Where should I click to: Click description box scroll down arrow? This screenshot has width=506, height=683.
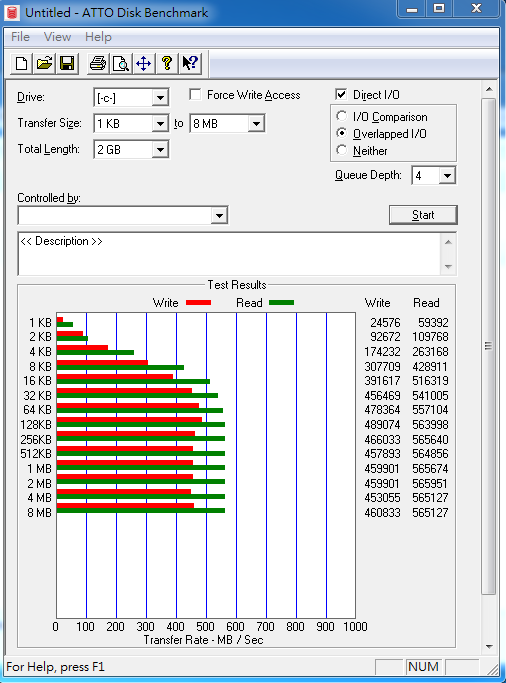(x=449, y=267)
